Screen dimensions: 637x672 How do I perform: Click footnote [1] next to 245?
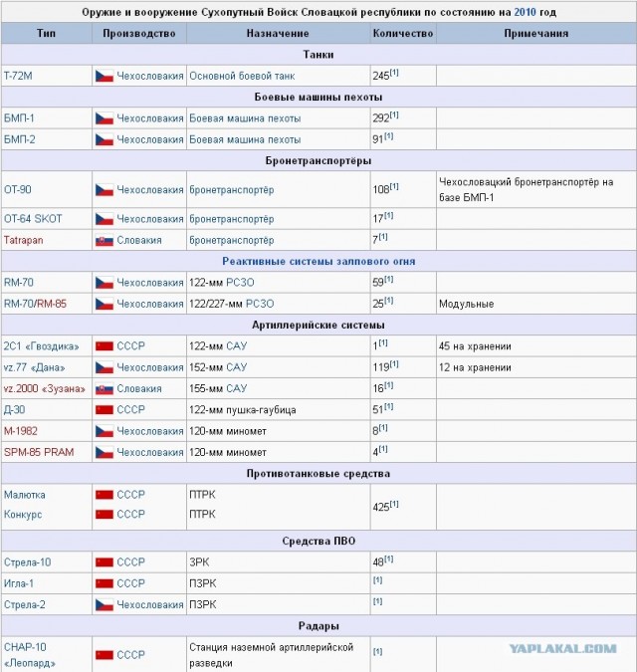(394, 73)
